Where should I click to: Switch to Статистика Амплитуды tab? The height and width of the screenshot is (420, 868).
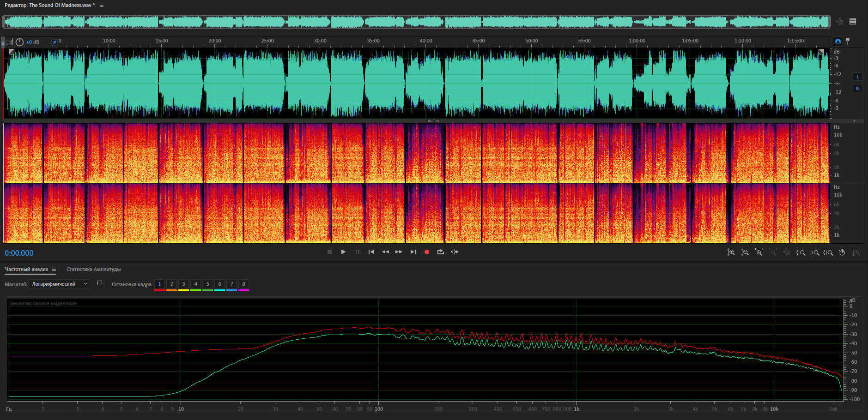[x=93, y=269]
